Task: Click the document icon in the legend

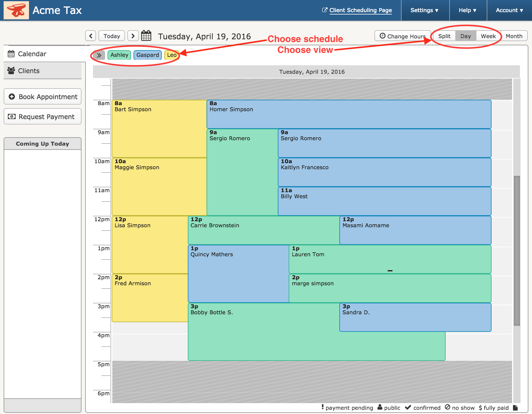Action: (x=515, y=408)
